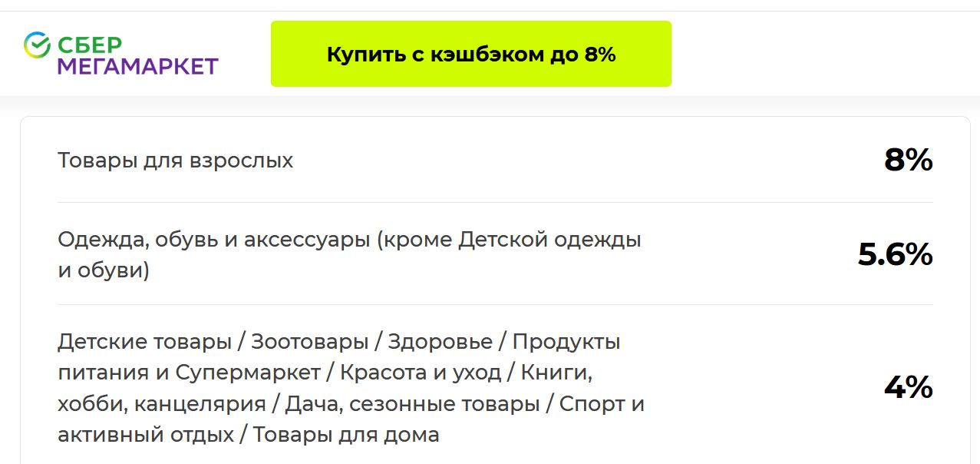980x464 pixels.
Task: Click the Детской одежды exclusion text
Action: tap(549, 240)
